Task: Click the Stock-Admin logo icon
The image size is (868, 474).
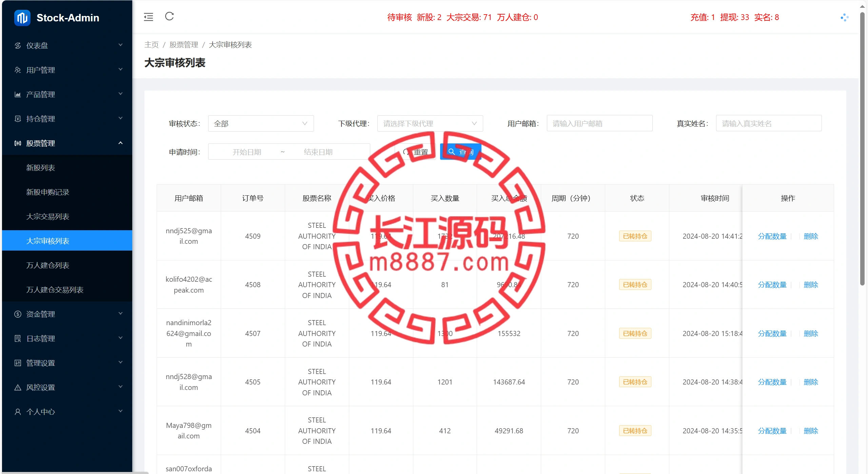Action: tap(22, 18)
